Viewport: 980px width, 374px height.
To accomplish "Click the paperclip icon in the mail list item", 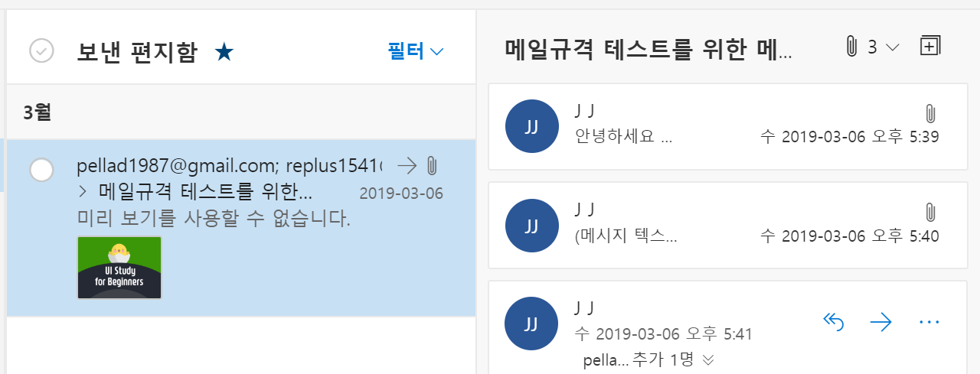I will coord(431,165).
